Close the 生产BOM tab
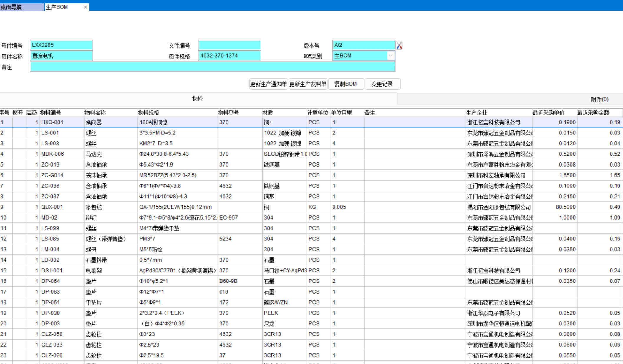The height and width of the screenshot is (364, 623). click(85, 7)
